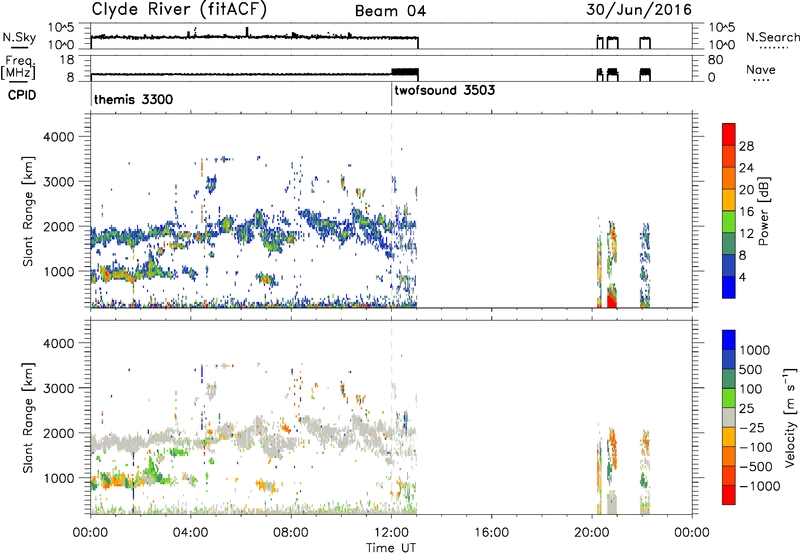
Task: Click the 16:00 time axis label
Action: pyautogui.click(x=491, y=533)
